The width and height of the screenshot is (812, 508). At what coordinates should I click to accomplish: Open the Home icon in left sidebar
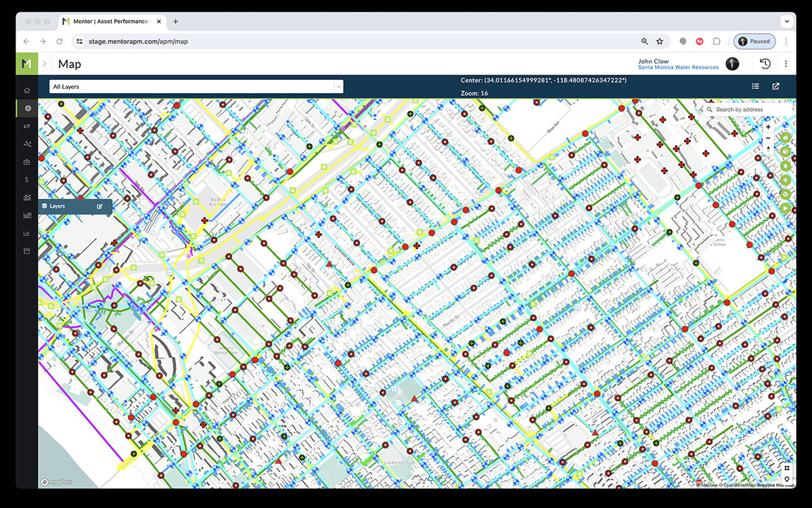(27, 90)
